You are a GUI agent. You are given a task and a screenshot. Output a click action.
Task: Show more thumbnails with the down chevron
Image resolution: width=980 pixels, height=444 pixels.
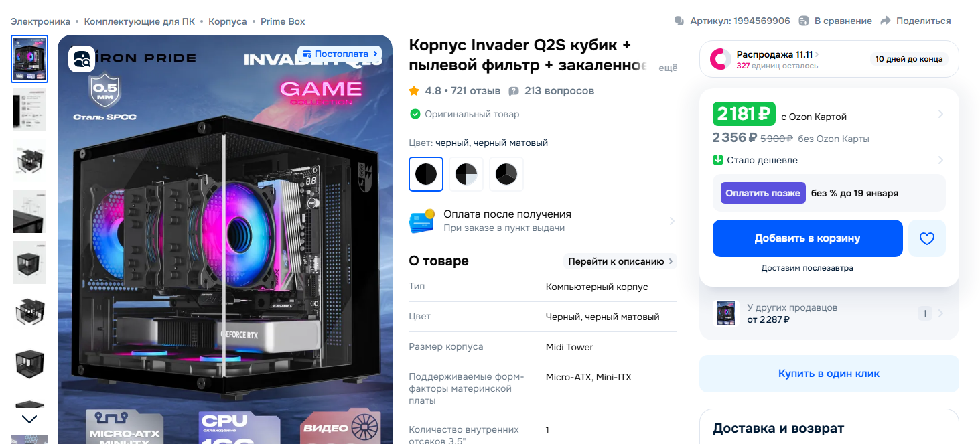click(x=29, y=419)
